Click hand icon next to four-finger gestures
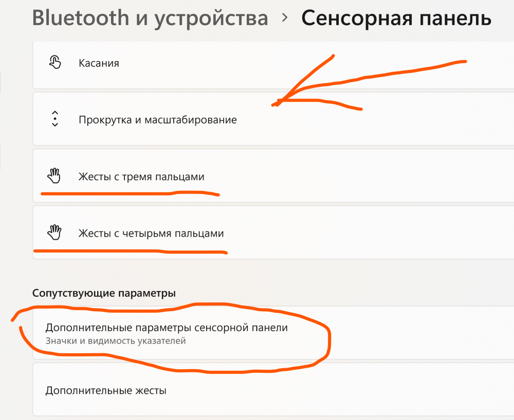The image size is (514, 420). [54, 234]
